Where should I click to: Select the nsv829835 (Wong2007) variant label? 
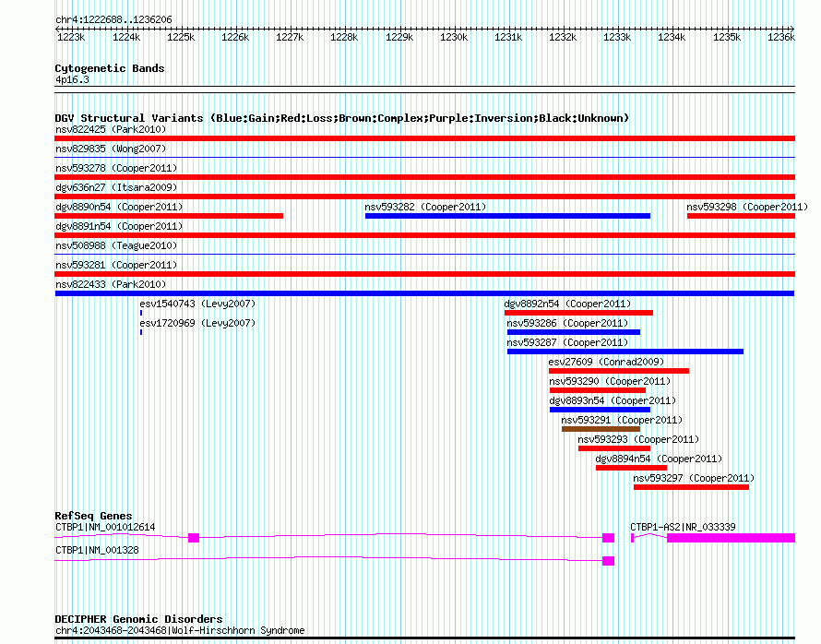coord(111,149)
